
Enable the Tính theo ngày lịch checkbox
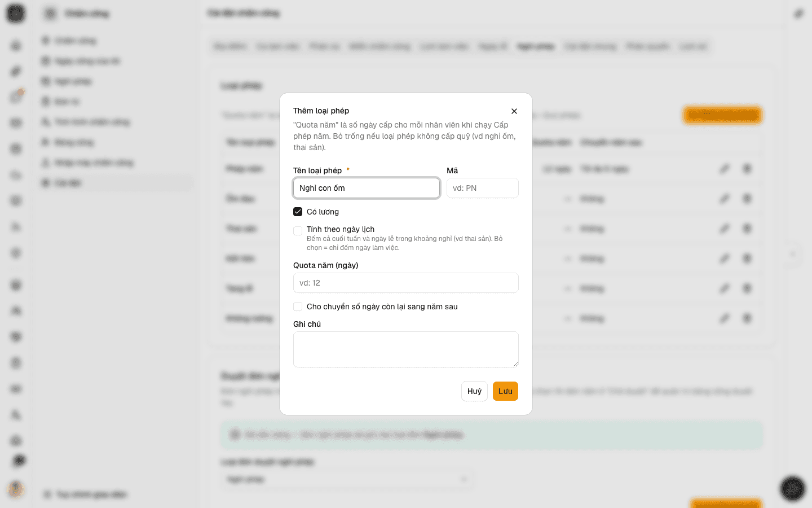[298, 231]
